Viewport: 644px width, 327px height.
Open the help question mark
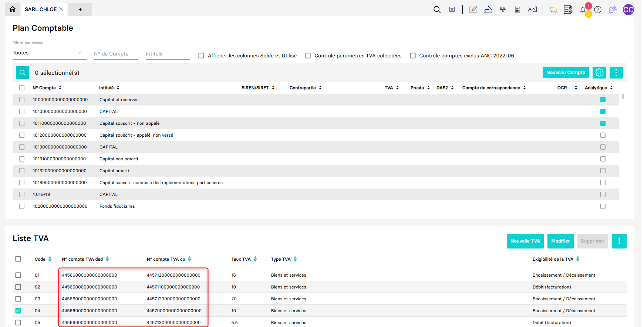598,10
